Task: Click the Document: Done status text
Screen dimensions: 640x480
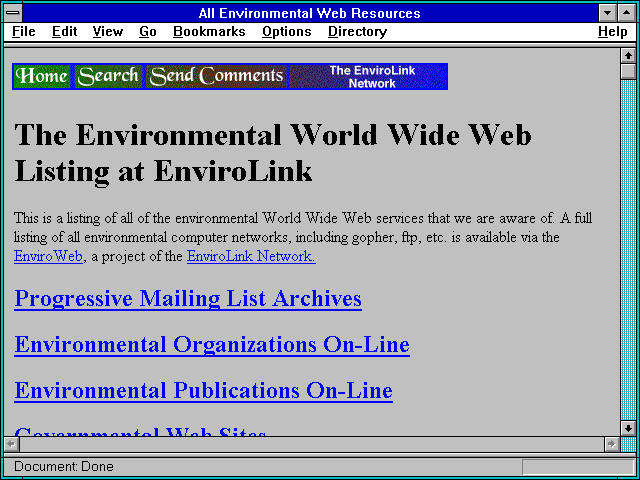Action: point(64,467)
